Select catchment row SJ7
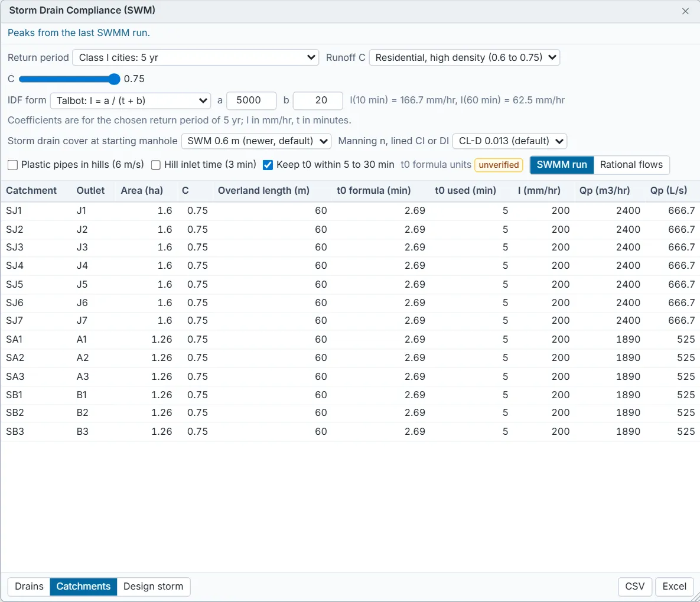 point(350,321)
